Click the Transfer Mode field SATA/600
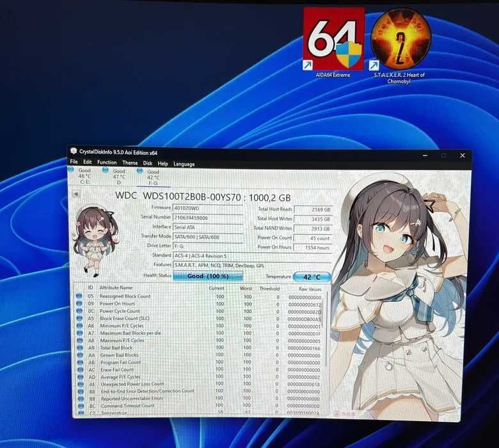The image size is (499, 448). click(208, 237)
